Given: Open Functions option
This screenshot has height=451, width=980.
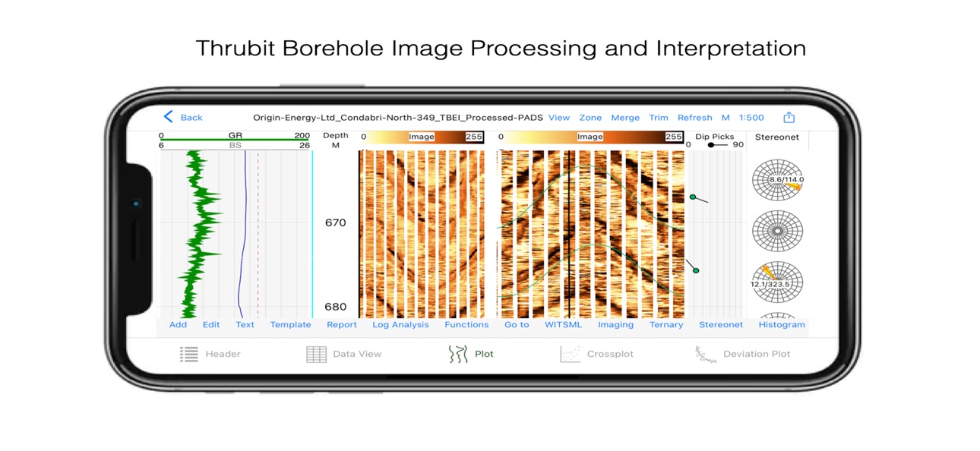Looking at the screenshot, I should (x=466, y=324).
